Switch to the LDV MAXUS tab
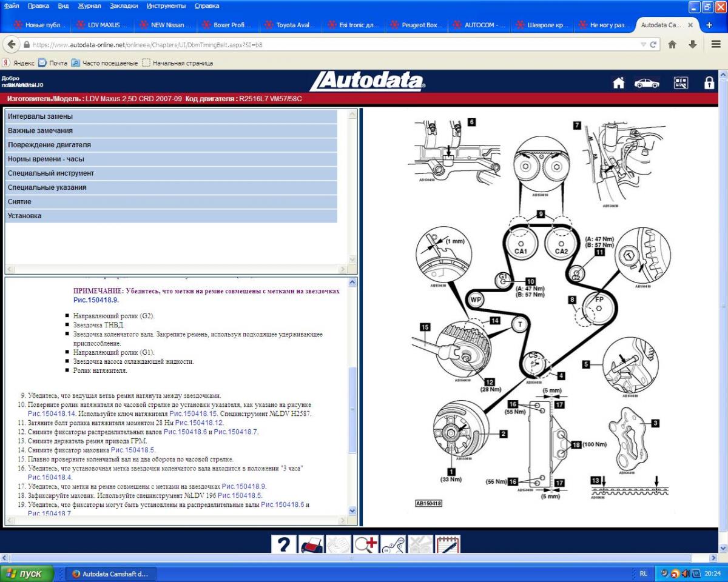The width and height of the screenshot is (728, 582). point(103,25)
